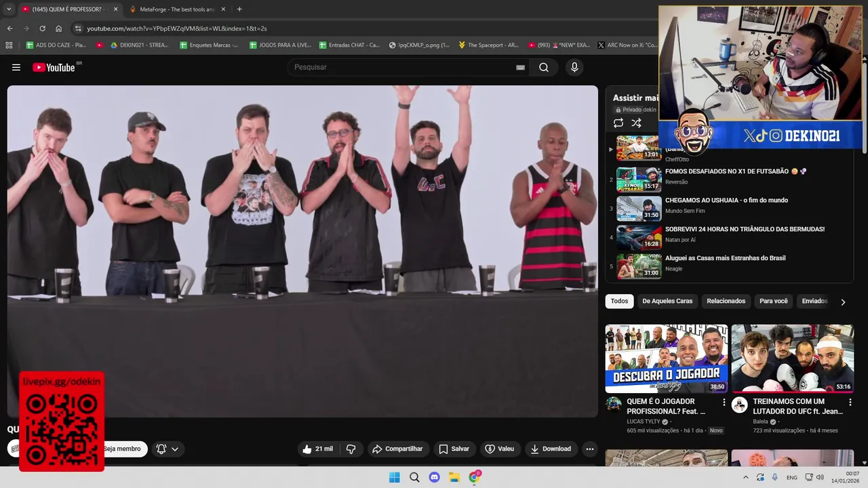Click Salvar to save the video

(x=454, y=449)
